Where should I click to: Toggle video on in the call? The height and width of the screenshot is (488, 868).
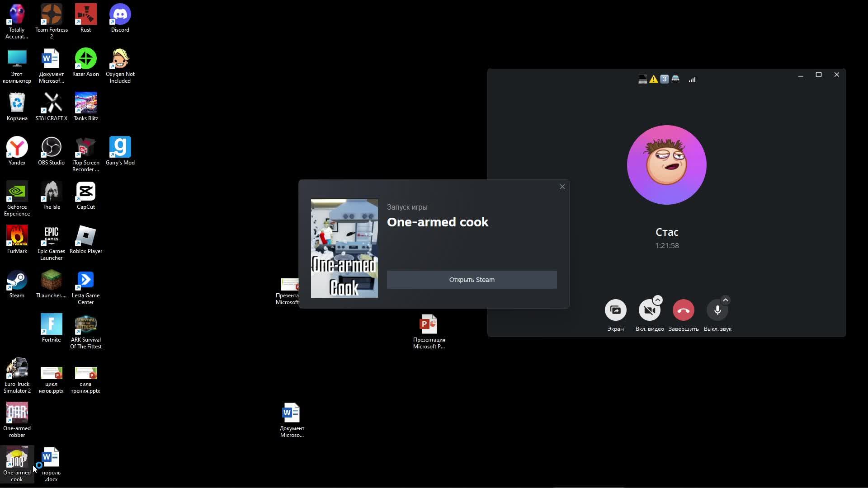click(x=649, y=310)
